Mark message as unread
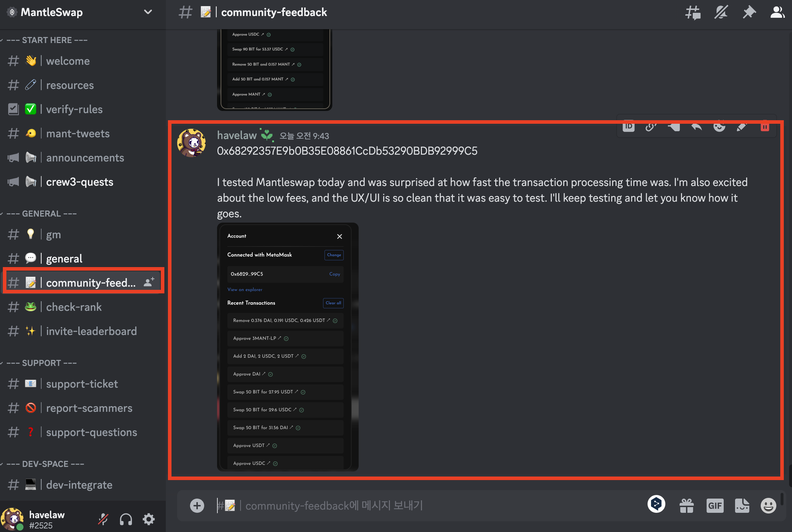 pyautogui.click(x=674, y=126)
